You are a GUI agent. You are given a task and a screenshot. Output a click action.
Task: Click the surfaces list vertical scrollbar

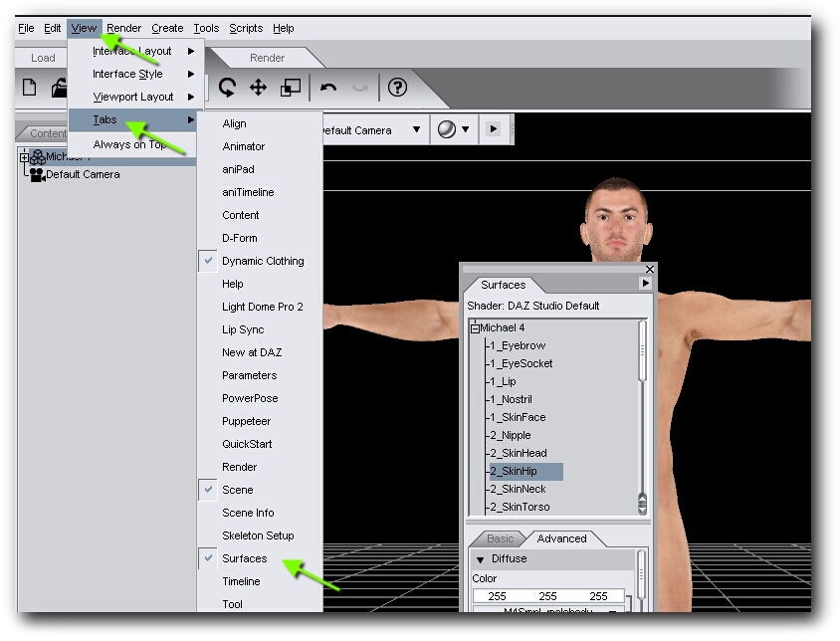[642, 417]
